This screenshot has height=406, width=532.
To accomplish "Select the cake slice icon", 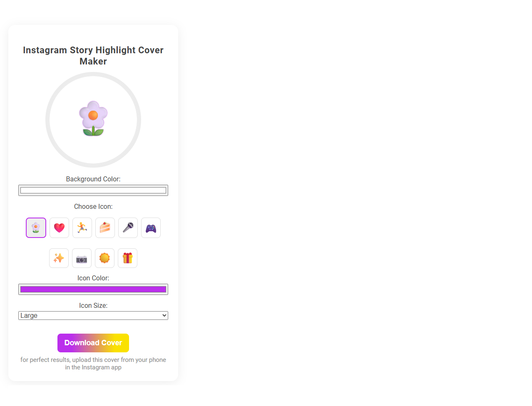I will click(x=105, y=228).
